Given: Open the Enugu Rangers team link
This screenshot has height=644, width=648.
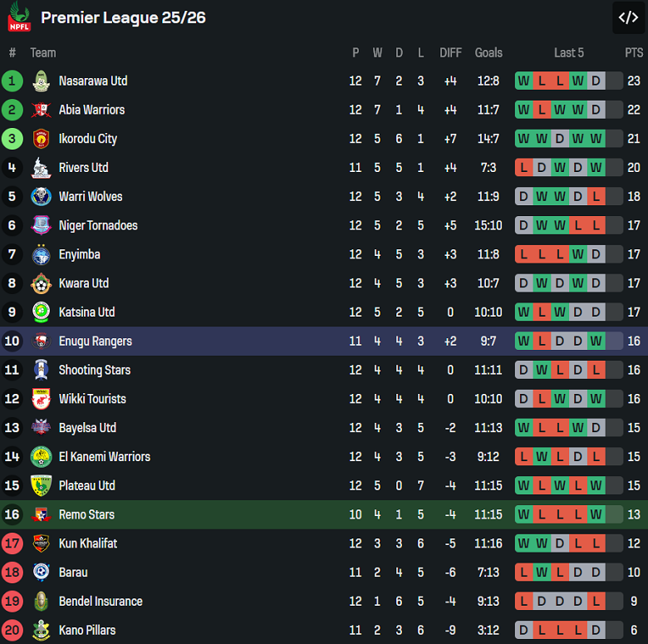Looking at the screenshot, I should click(95, 342).
